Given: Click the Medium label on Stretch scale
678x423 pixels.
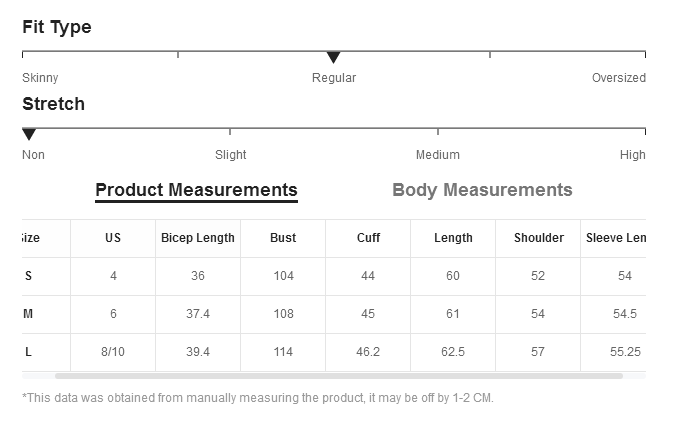Looking at the screenshot, I should click(x=438, y=155).
